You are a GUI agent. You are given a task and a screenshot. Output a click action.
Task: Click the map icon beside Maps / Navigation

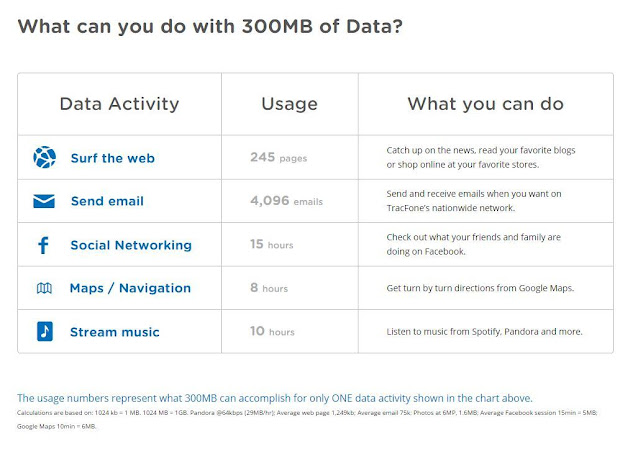tap(44, 288)
